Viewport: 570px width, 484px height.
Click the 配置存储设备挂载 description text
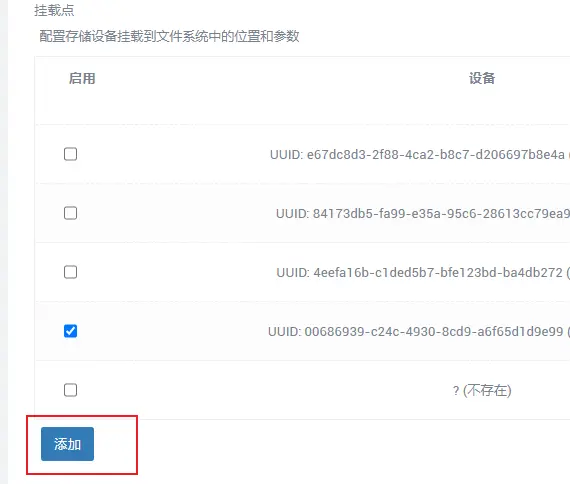[169, 36]
